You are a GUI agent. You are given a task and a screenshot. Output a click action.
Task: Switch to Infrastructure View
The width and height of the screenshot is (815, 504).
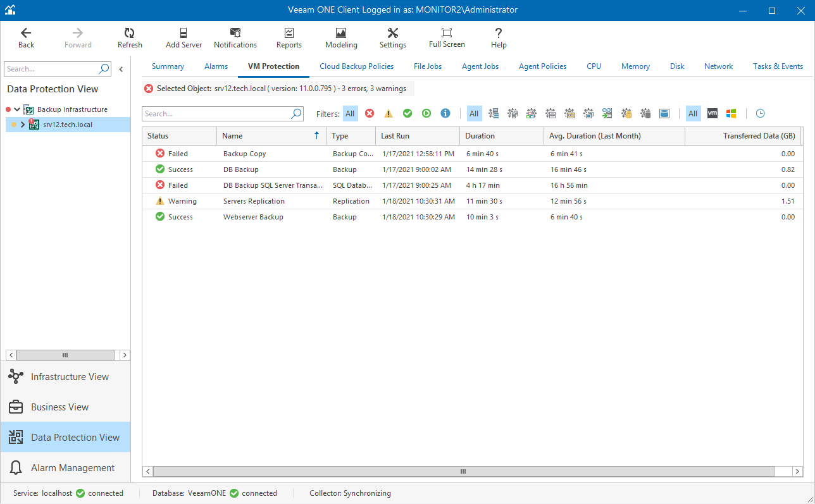point(66,377)
